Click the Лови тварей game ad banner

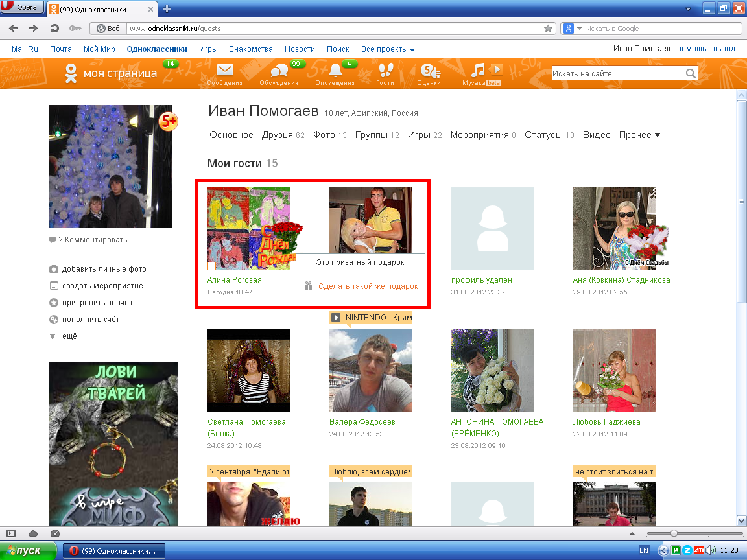tap(113, 444)
